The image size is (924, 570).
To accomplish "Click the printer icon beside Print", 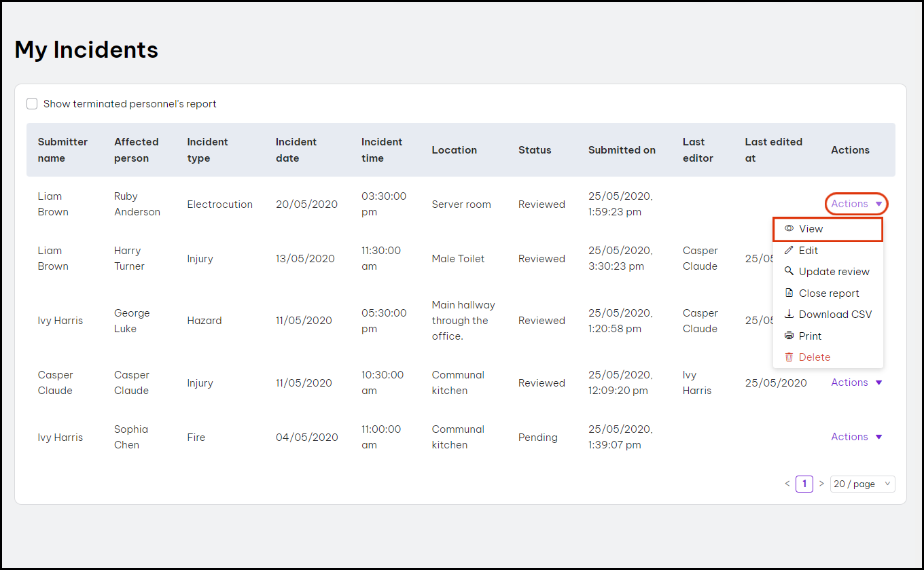I will click(789, 336).
